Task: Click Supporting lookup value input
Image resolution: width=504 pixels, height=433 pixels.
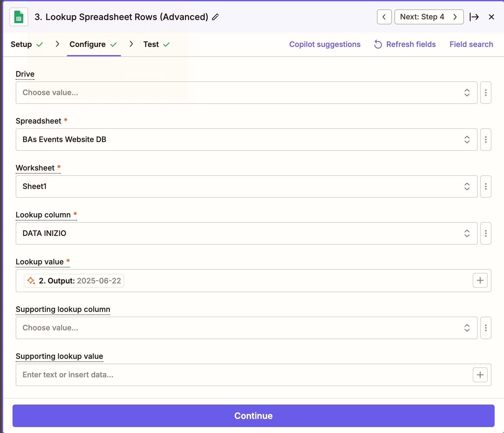Action: (x=253, y=375)
